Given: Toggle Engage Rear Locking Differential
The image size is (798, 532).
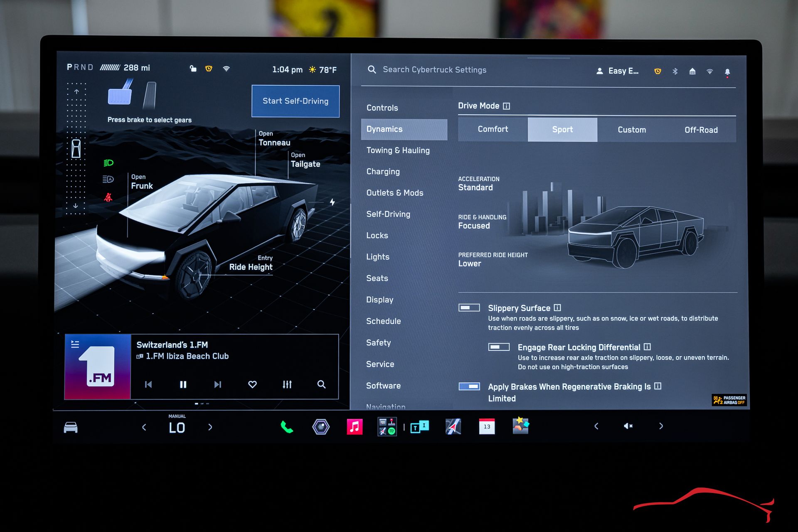Looking at the screenshot, I should coord(499,347).
